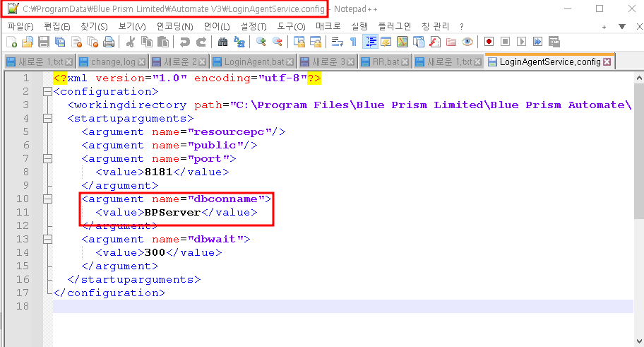
Task: Click the Close document toolbar icon
Action: pos(76,42)
